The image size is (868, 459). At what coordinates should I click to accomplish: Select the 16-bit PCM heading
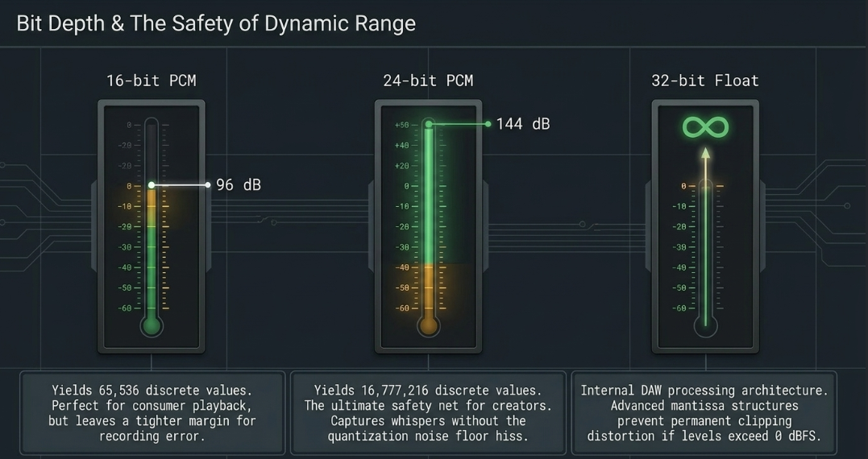point(152,81)
